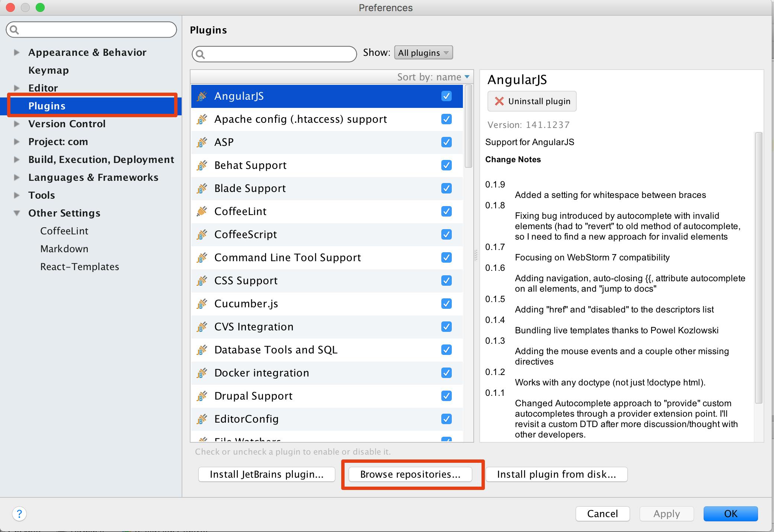
Task: Click the Behat Support plugin icon
Action: click(x=202, y=166)
